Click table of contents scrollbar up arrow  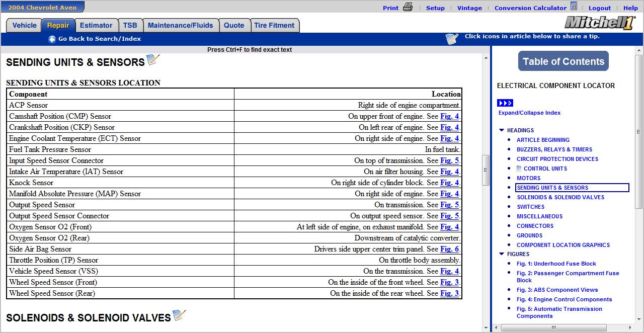(639, 50)
